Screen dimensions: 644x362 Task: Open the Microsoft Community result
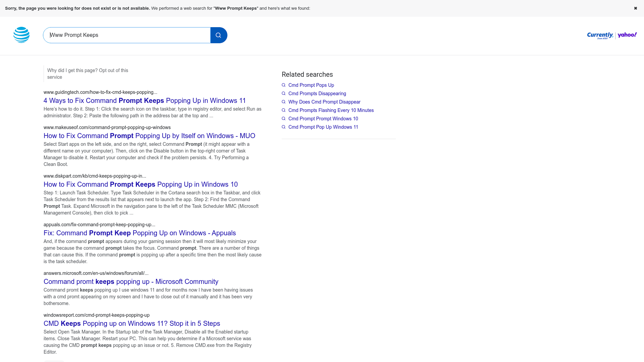[131, 282]
